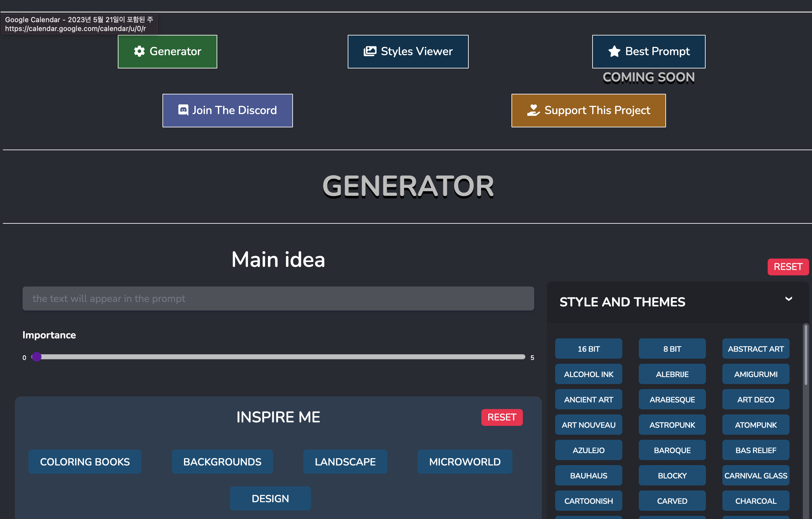This screenshot has height=519, width=812.
Task: Toggle the ABSTRACT ART style tag
Action: 755,349
